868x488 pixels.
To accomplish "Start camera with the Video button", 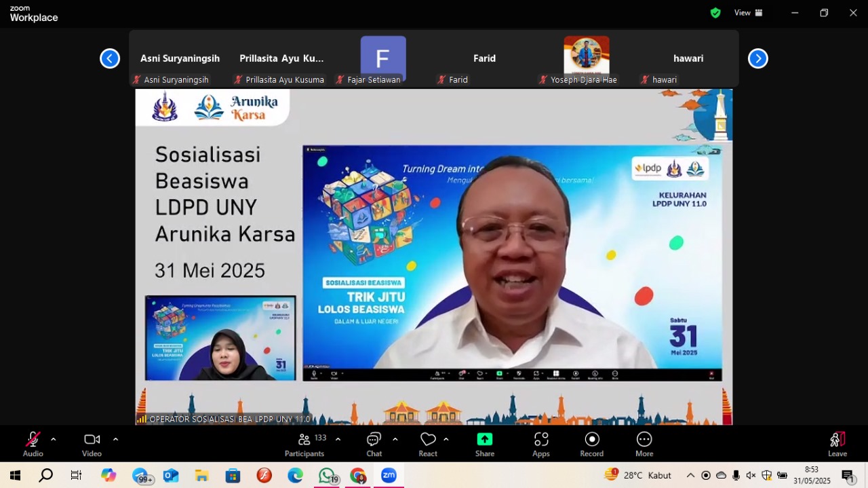I will coord(92,445).
